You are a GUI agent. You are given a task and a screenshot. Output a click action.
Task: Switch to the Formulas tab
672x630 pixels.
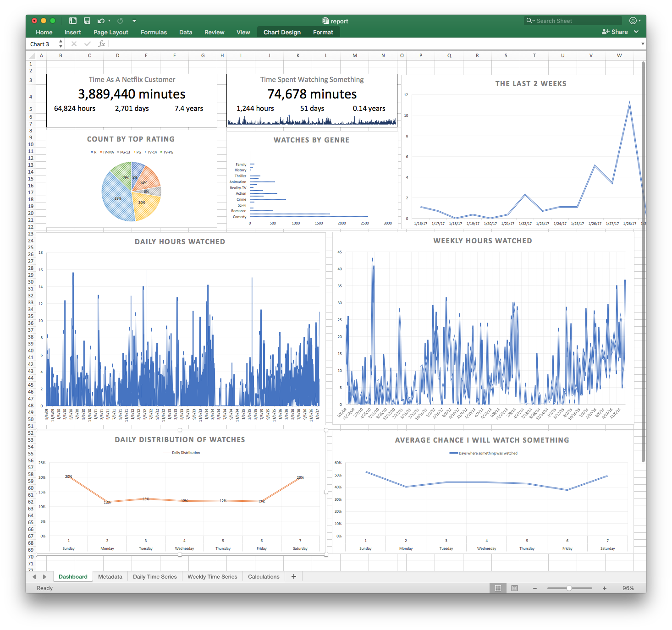154,32
